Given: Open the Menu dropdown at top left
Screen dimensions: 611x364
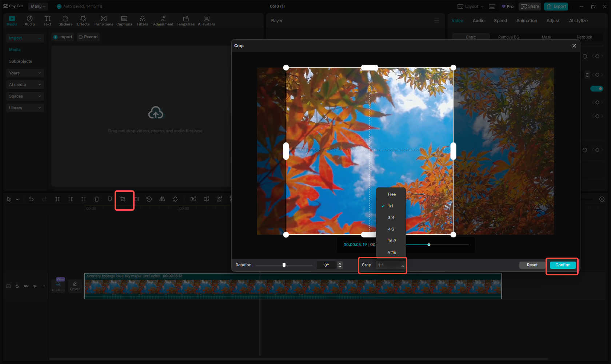Looking at the screenshot, I should 37,6.
